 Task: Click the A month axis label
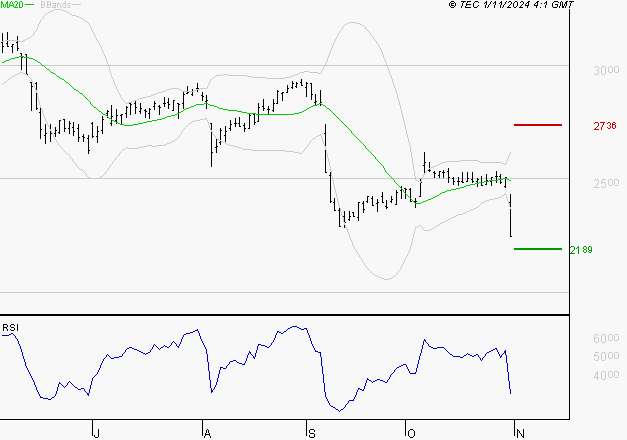tap(207, 433)
